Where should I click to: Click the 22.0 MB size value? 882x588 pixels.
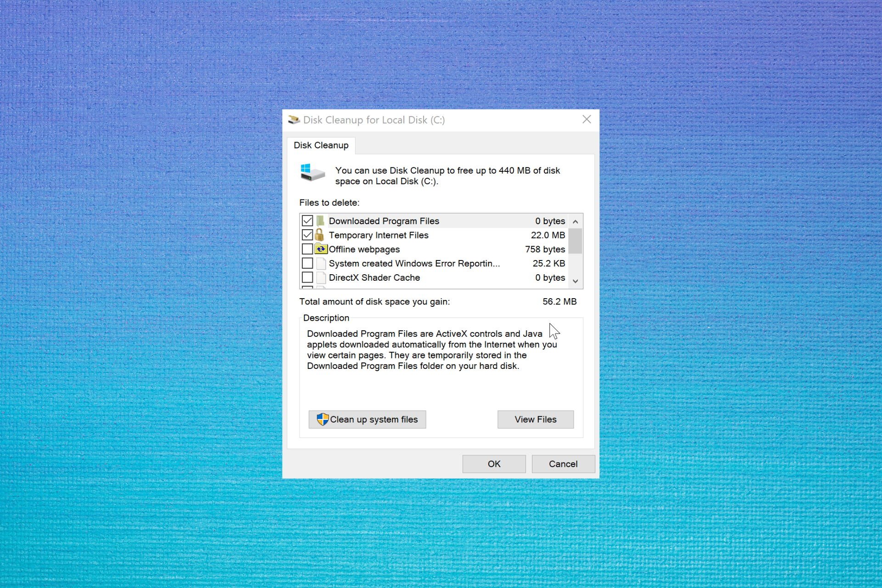[x=548, y=235]
